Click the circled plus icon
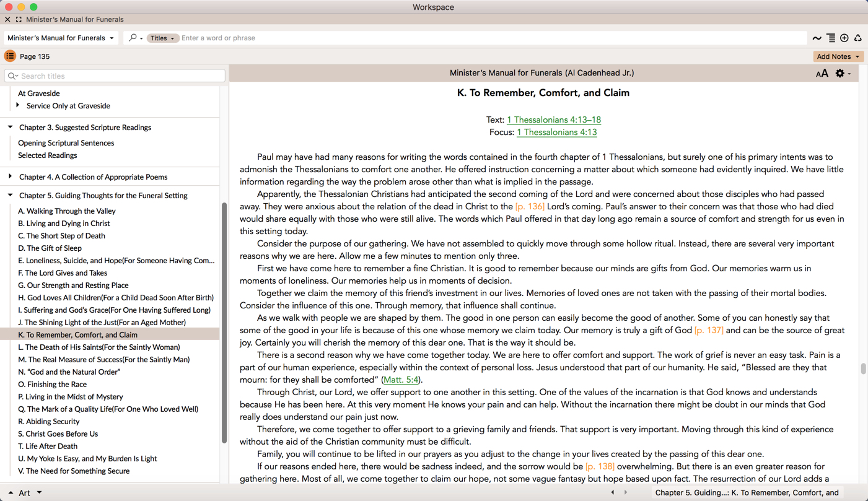Viewport: 868px width, 501px height. 844,38
